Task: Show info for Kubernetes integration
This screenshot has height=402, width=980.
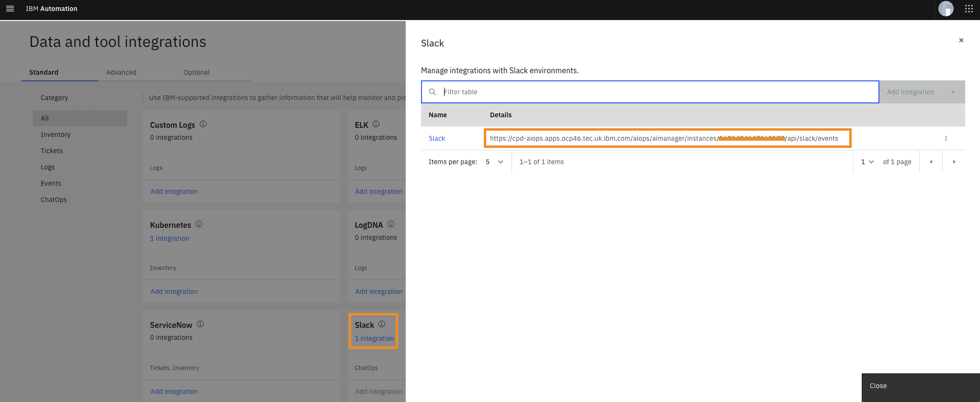Action: pyautogui.click(x=199, y=224)
